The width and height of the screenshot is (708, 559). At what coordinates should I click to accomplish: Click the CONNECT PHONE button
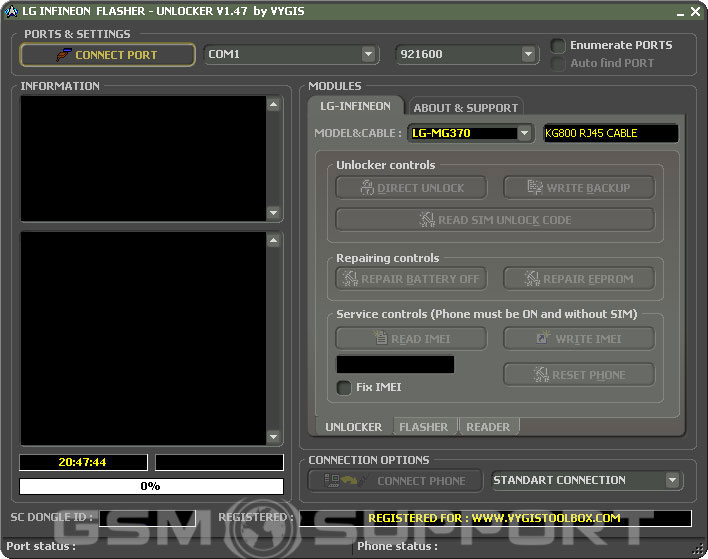396,481
